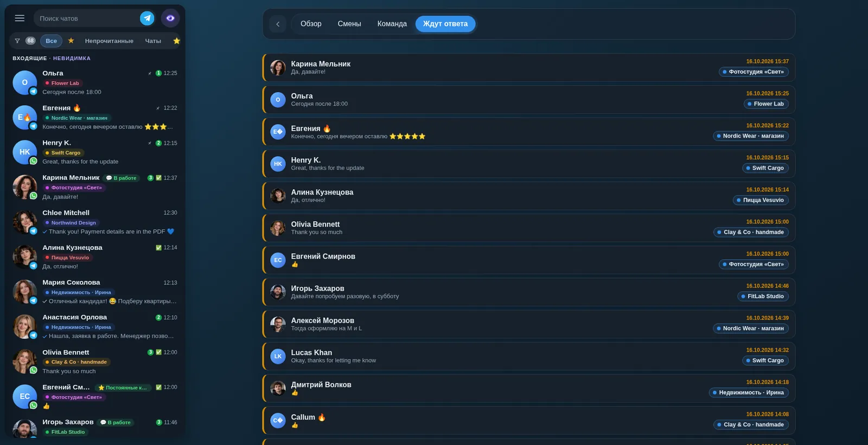Click the pin icon in Henry K. chat row
Image resolution: width=868 pixels, height=445 pixels.
(x=150, y=143)
